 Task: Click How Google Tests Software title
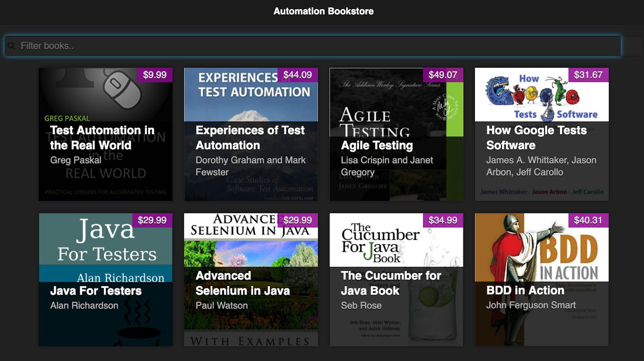536,138
